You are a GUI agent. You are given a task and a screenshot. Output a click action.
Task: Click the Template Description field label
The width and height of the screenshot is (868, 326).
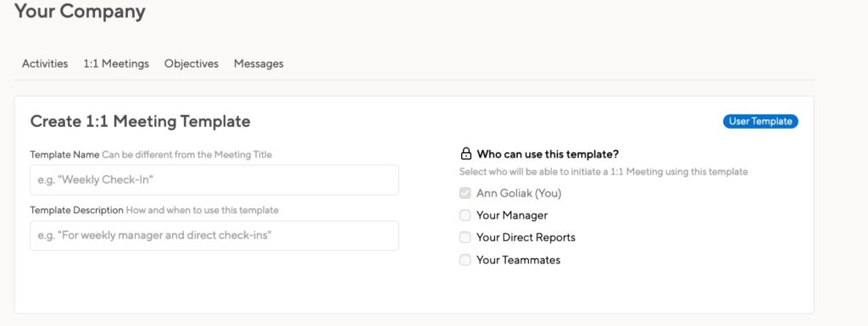tap(76, 211)
